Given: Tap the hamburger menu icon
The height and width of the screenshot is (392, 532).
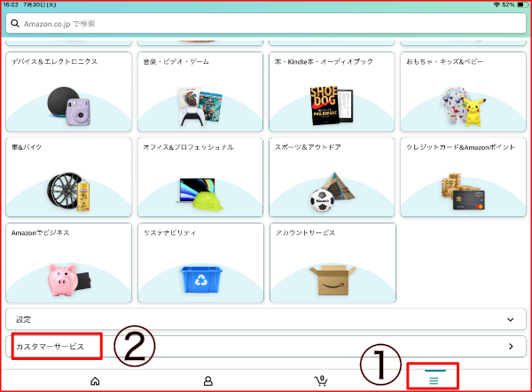Looking at the screenshot, I should (x=434, y=380).
